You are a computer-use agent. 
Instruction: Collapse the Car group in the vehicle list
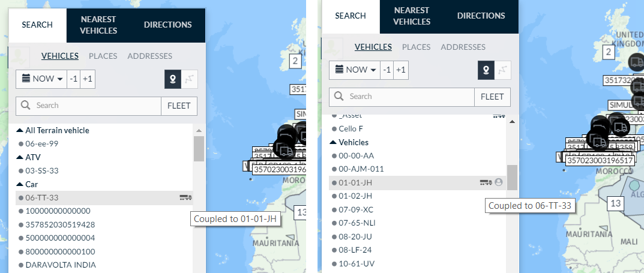click(20, 184)
